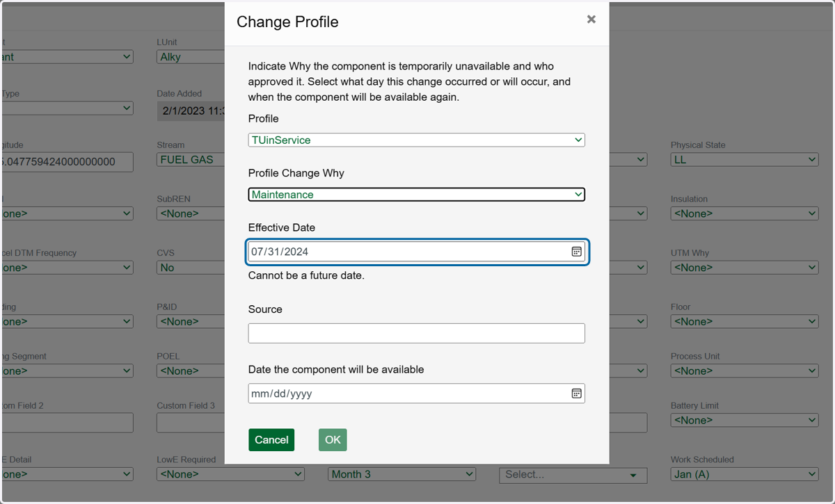Open the Process Unit dropdown
835x504 pixels.
(745, 371)
